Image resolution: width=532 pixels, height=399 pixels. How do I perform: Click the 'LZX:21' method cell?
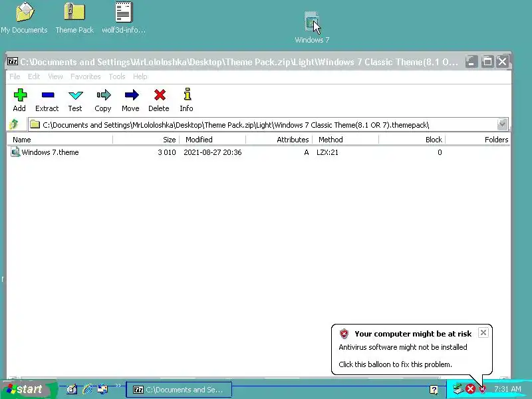327,152
